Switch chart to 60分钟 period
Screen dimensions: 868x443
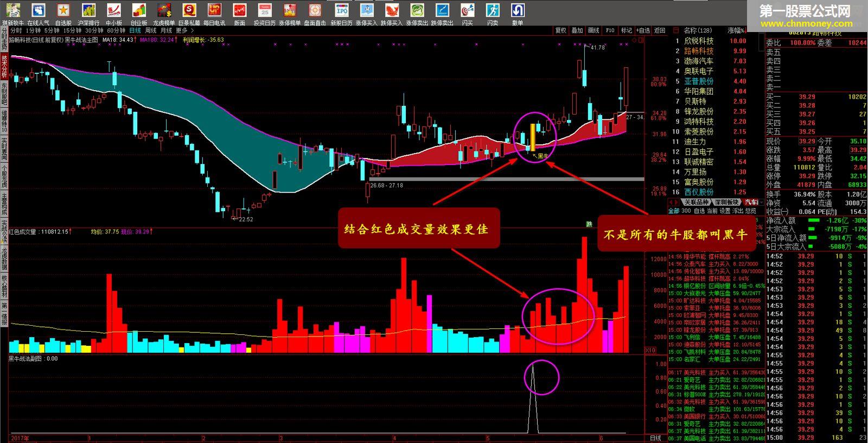point(116,31)
